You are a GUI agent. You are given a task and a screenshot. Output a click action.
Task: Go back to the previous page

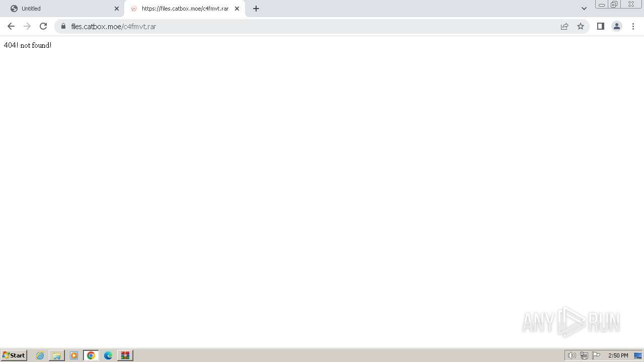click(x=11, y=26)
